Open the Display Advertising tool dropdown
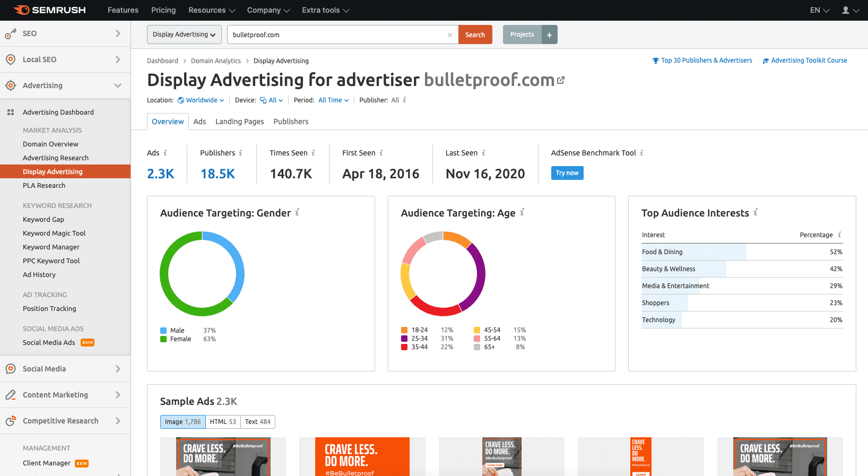868x476 pixels. (x=184, y=34)
